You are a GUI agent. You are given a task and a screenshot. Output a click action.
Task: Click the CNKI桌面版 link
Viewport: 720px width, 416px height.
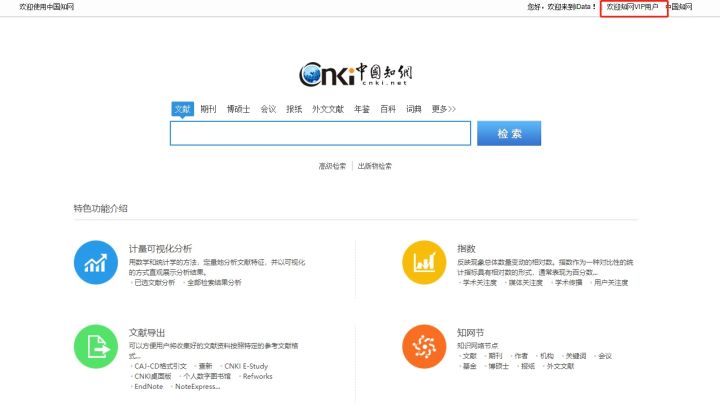click(152, 376)
